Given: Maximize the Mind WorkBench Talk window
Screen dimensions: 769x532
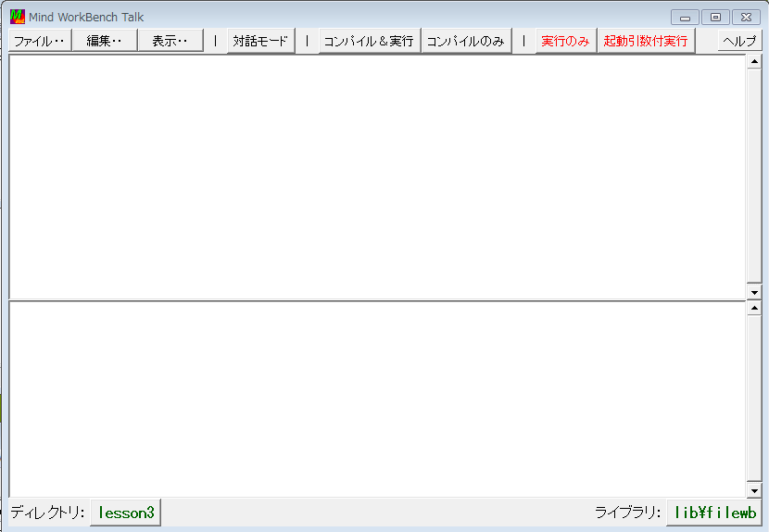Looking at the screenshot, I should tap(715, 18).
